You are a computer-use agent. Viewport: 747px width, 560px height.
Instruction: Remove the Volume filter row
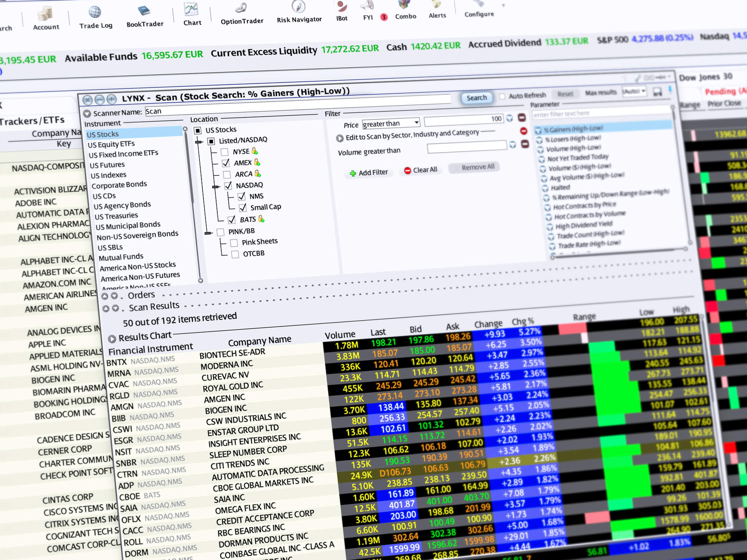pos(525,144)
